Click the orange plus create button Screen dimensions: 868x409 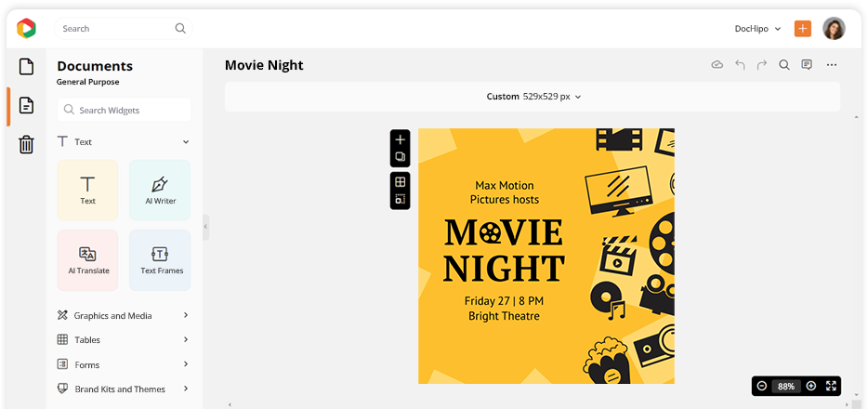[803, 28]
